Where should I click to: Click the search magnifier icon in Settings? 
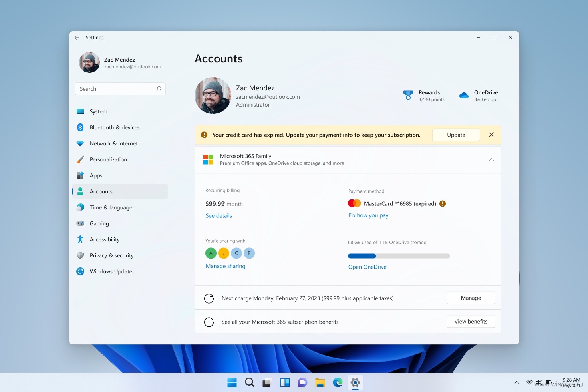[159, 89]
